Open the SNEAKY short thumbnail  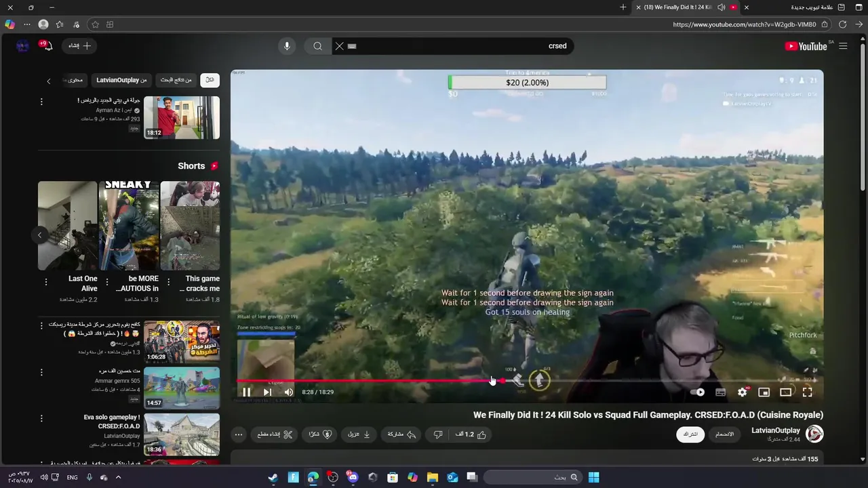point(129,226)
